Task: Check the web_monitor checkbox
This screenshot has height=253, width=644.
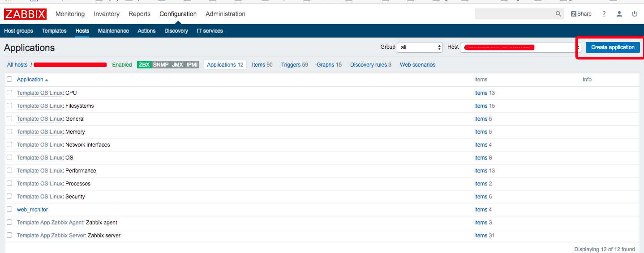Action: [9, 209]
